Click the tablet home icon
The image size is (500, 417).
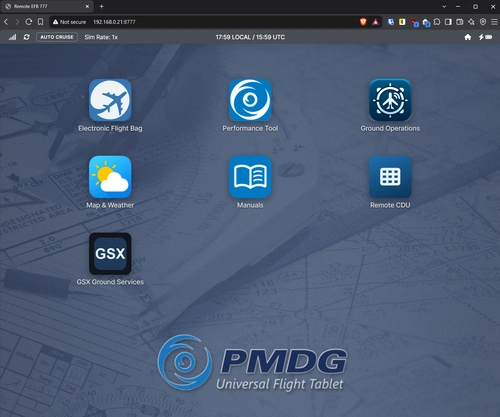468,37
